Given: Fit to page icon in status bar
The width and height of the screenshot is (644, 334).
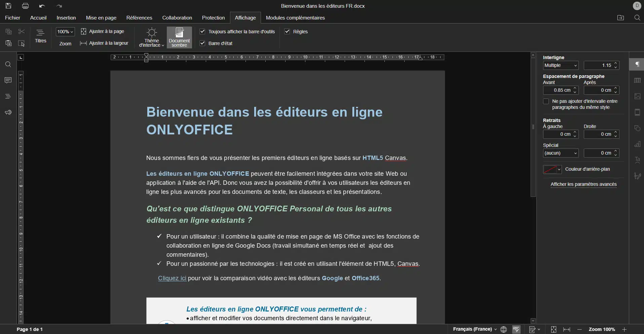Looking at the screenshot, I should 554,329.
